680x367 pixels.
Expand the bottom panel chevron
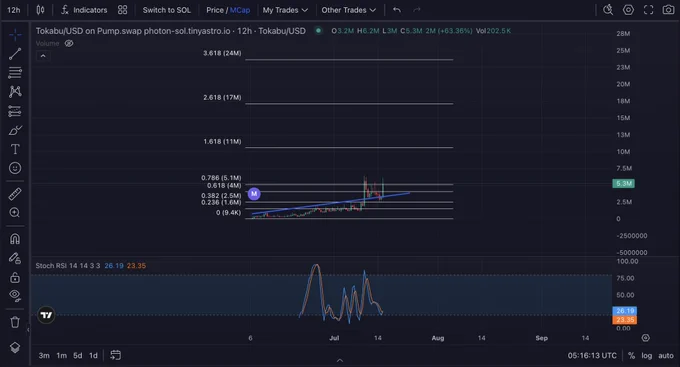click(x=340, y=360)
